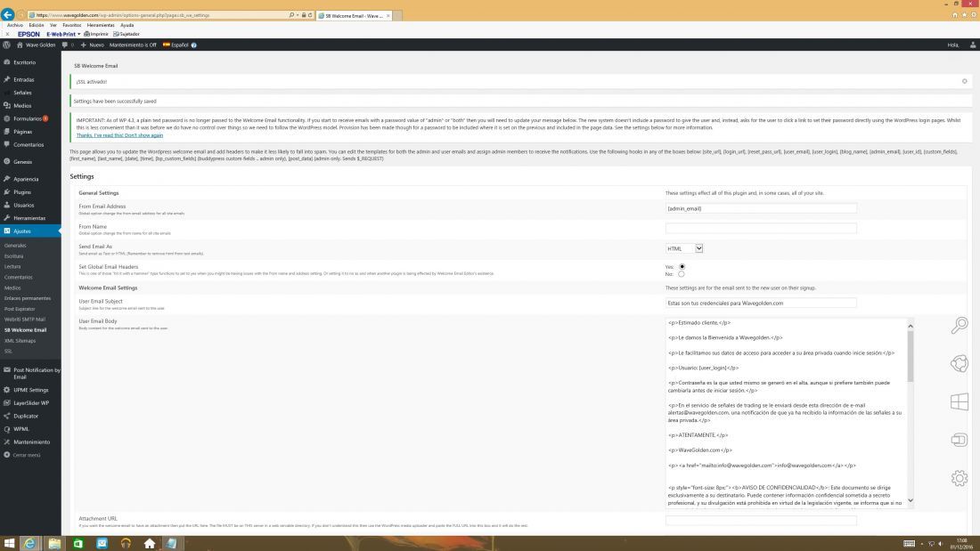Viewport: 980px width, 551px height.
Task: Click 'Thanks, I've read this! Don't show again'
Action: pos(119,135)
